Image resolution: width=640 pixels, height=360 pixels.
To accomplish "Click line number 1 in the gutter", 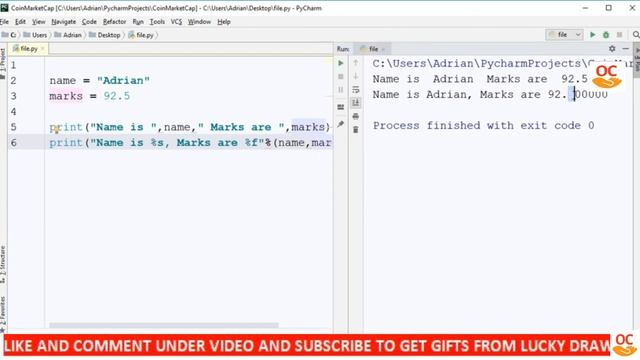I will (x=13, y=65).
